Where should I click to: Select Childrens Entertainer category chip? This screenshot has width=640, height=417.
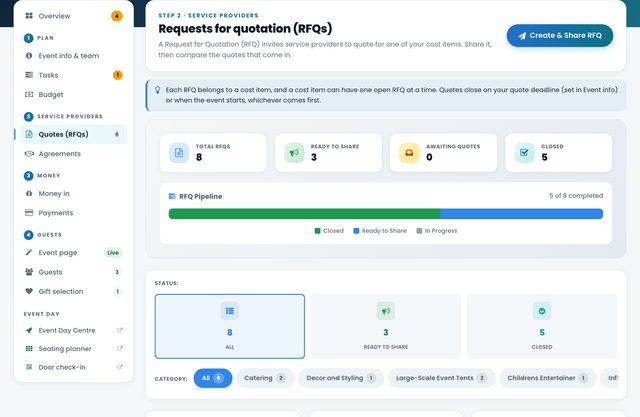pos(547,378)
